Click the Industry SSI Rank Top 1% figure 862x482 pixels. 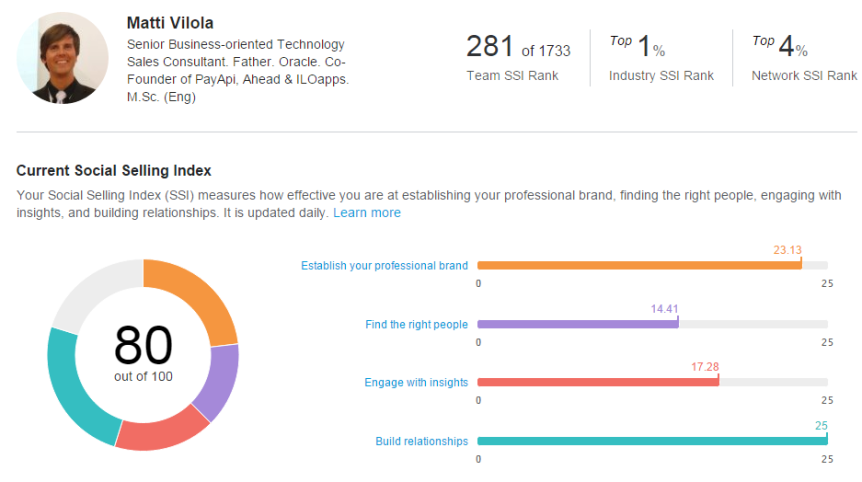pos(640,48)
